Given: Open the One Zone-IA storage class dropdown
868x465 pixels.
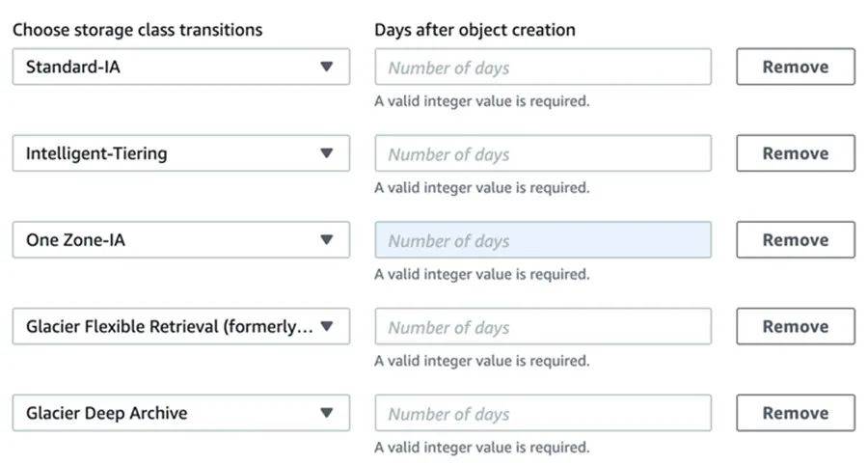Looking at the screenshot, I should tap(181, 239).
